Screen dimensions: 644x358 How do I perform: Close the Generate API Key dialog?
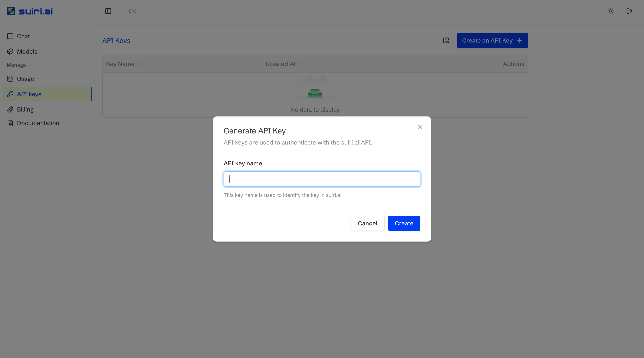click(420, 127)
